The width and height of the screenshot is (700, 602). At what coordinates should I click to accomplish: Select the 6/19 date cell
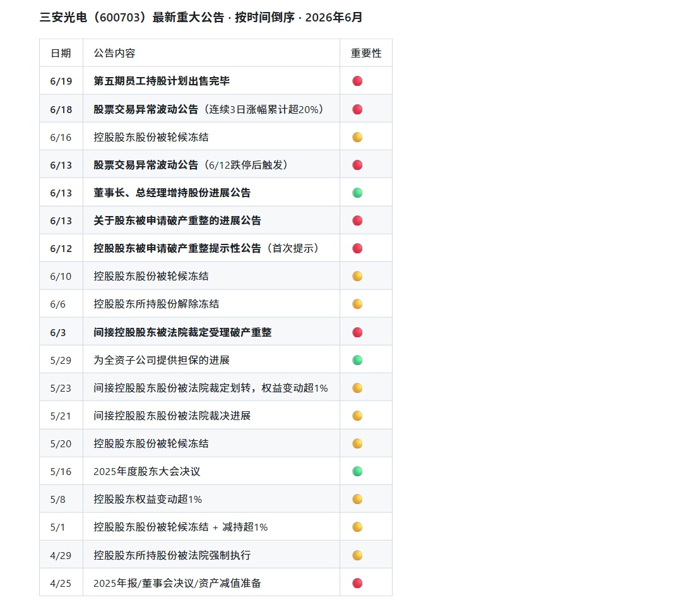pyautogui.click(x=61, y=81)
